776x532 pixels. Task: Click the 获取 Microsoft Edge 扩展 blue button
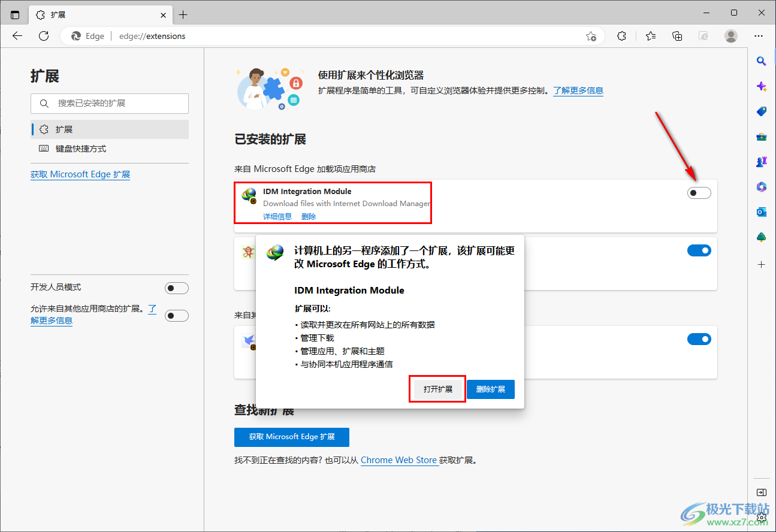(x=292, y=437)
